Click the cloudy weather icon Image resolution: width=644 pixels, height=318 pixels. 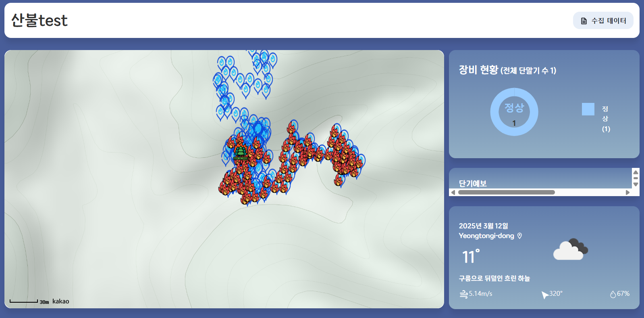pyautogui.click(x=570, y=249)
